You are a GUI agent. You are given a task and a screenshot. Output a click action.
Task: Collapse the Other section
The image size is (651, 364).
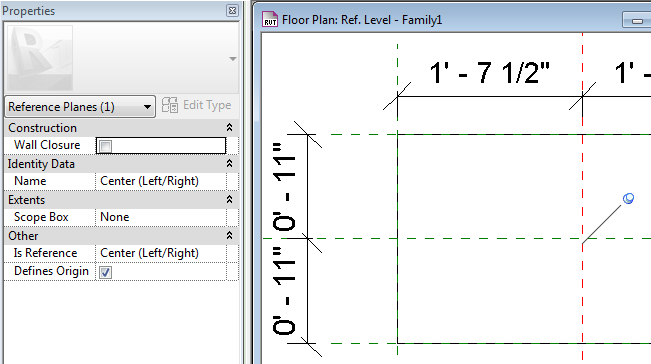pos(229,235)
